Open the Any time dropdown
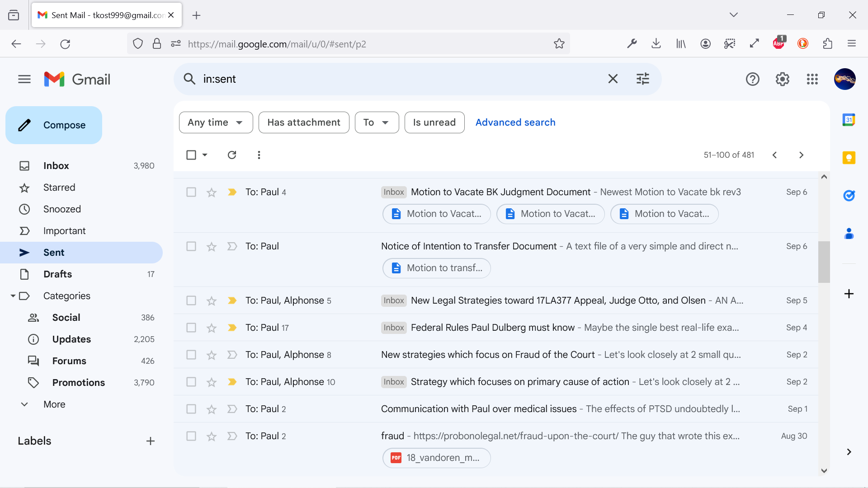This screenshot has width=868, height=488. [x=216, y=122]
